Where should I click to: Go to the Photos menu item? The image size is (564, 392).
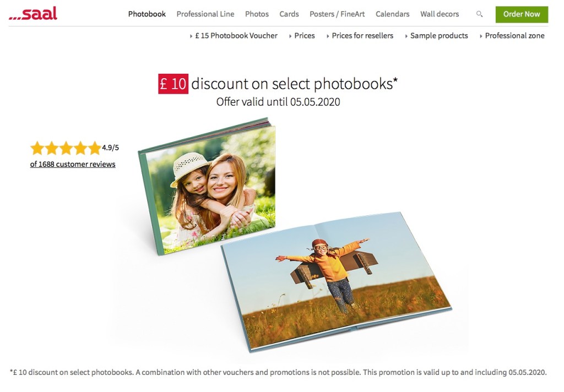coord(257,14)
